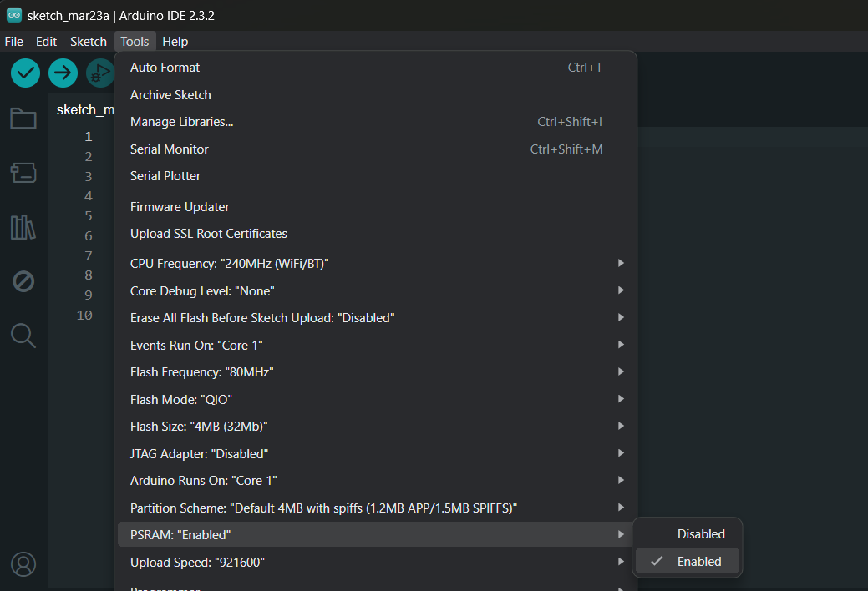Screen dimensions: 868x591
Task: Open the Sketch menu
Action: tap(89, 42)
